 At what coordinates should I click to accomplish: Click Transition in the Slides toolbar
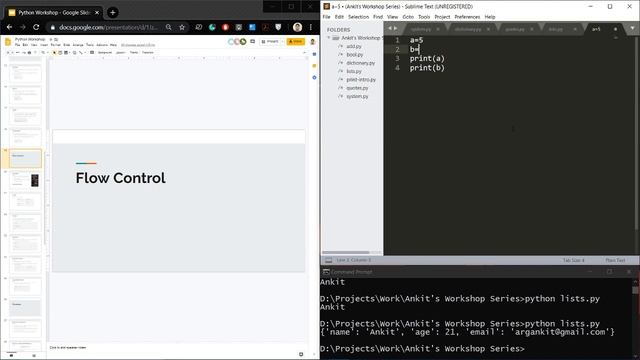pos(148,53)
